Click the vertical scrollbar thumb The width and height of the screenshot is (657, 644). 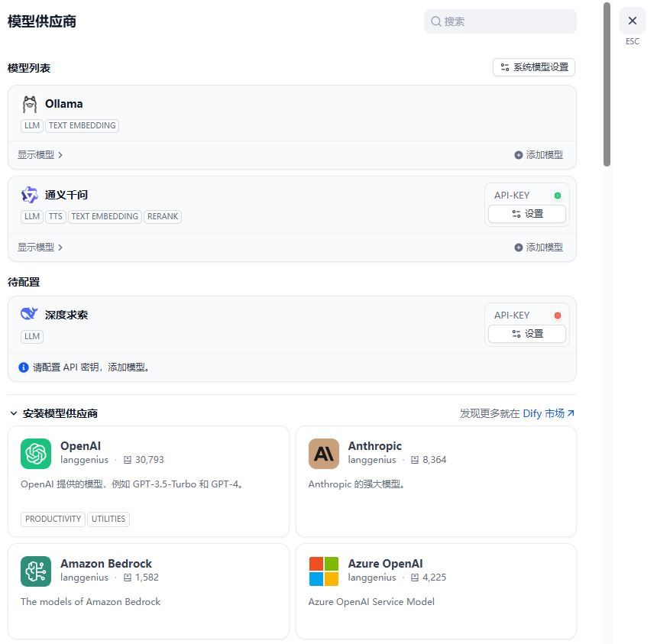point(607,84)
